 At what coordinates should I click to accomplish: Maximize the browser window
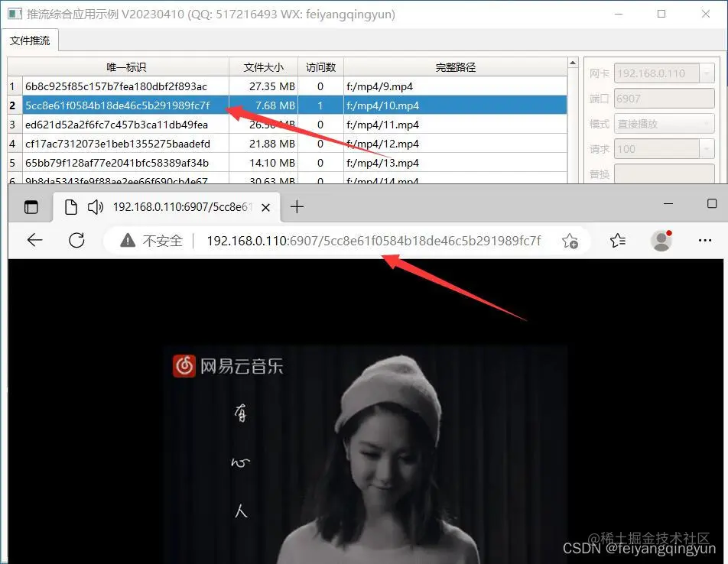coord(712,203)
